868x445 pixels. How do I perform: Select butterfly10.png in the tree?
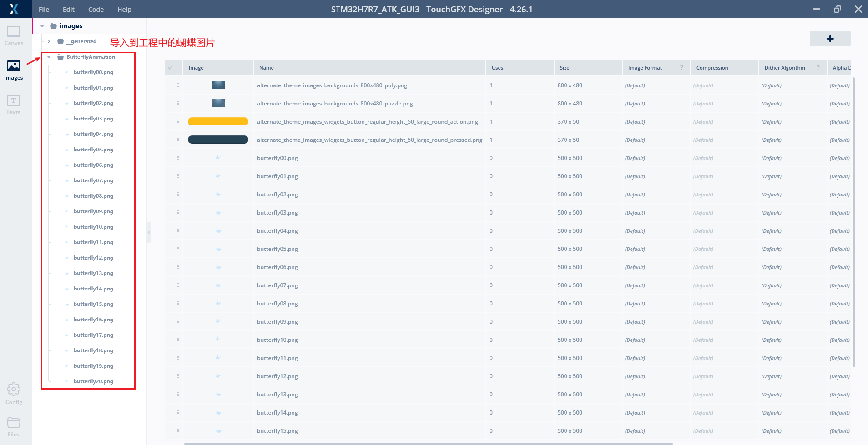click(93, 227)
